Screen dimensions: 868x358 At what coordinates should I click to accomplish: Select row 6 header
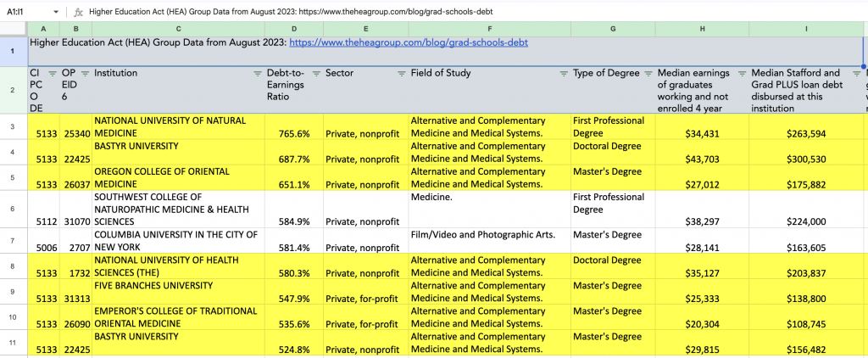pos(14,209)
